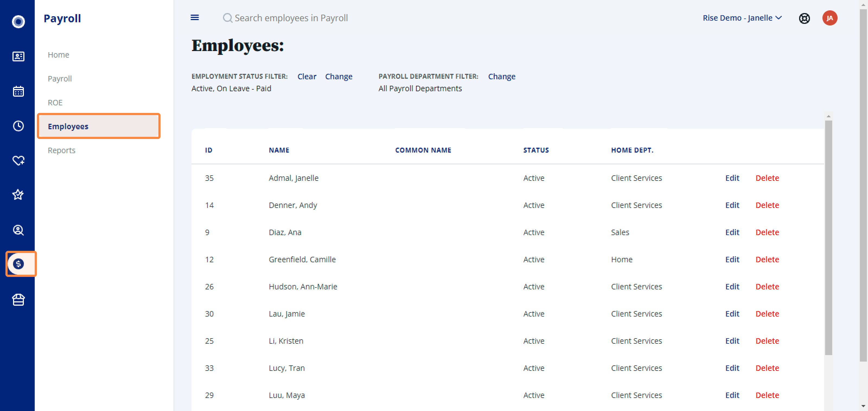Viewport: 868px width, 411px height.
Task: Delete Lau, Jamie record
Action: tap(767, 314)
